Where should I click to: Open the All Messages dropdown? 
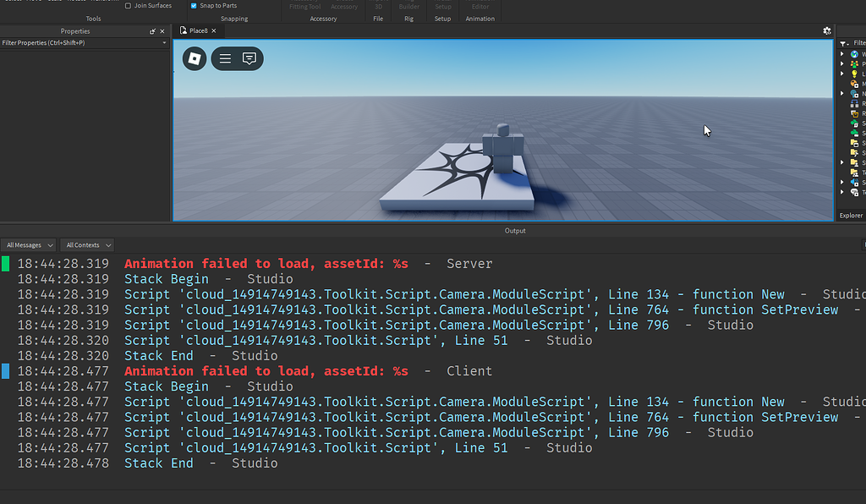click(29, 244)
